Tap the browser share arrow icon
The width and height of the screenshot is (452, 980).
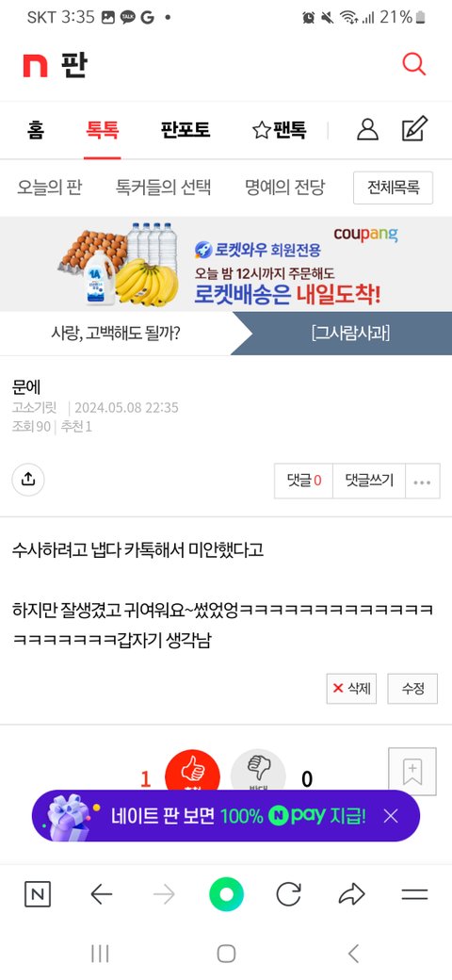click(351, 894)
